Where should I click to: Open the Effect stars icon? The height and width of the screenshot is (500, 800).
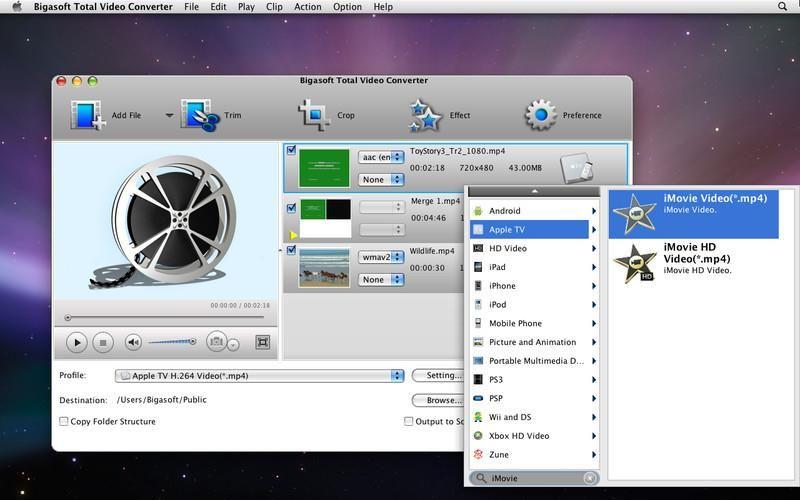(426, 115)
